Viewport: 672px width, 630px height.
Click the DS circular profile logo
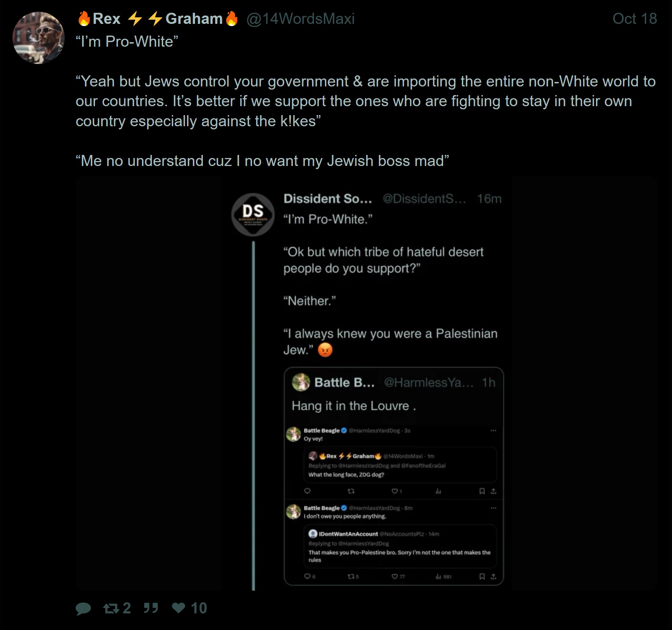[x=253, y=214]
